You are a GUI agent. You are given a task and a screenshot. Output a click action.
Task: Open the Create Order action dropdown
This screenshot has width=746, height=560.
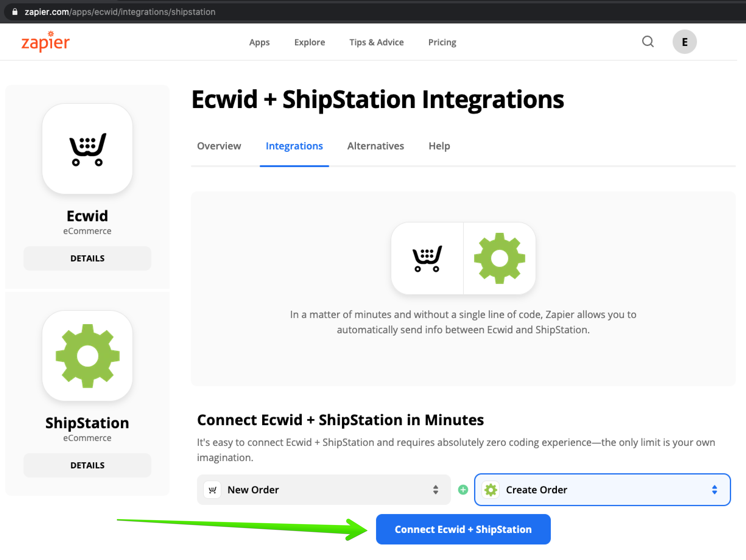pyautogui.click(x=602, y=489)
